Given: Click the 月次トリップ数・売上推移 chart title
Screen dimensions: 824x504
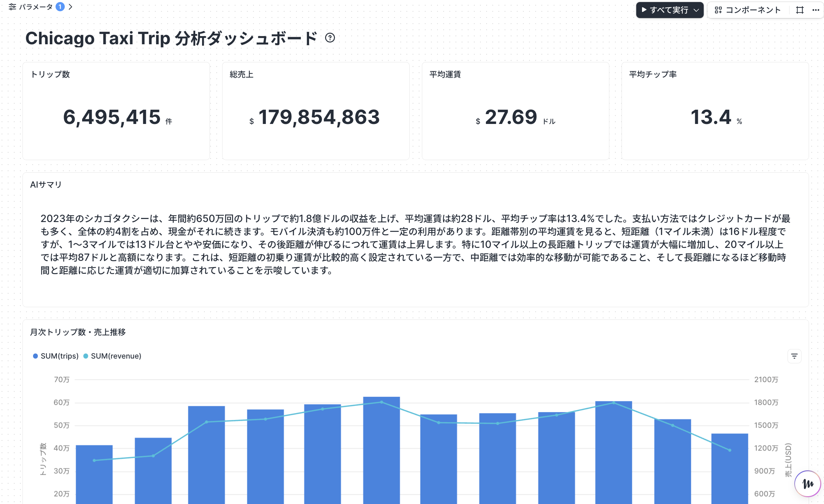Looking at the screenshot, I should click(x=78, y=332).
